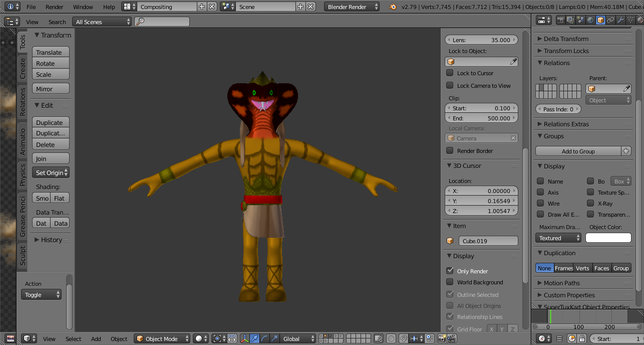Click the OpenGL render camera icon

pyautogui.click(x=442, y=339)
